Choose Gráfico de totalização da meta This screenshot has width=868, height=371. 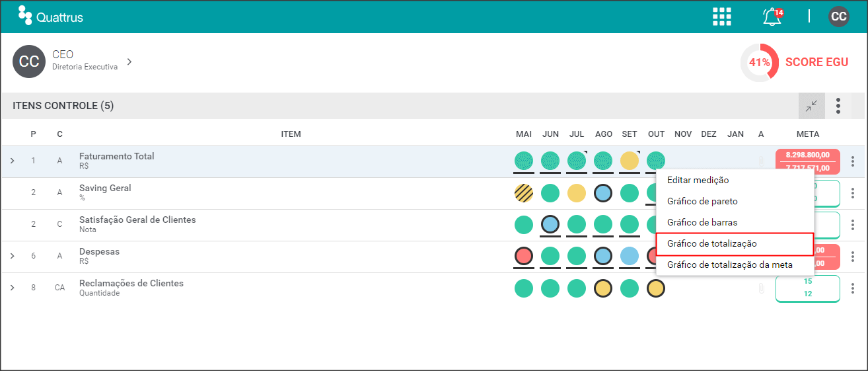pyautogui.click(x=735, y=265)
